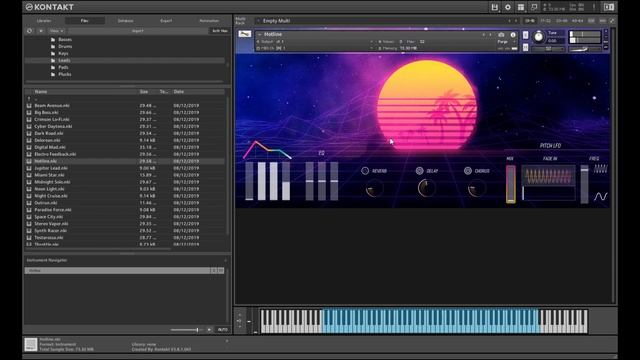Switch to the Expert tab

(166, 21)
